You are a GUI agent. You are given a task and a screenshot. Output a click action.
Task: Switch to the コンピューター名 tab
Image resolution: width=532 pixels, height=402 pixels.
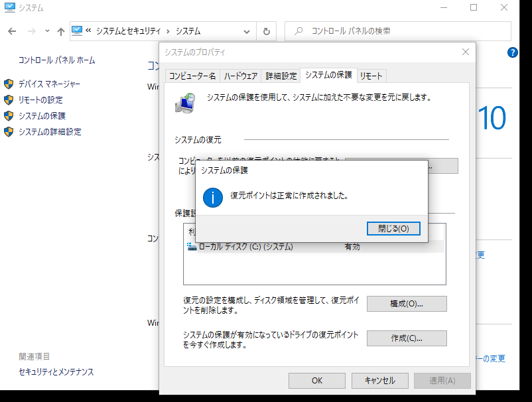(x=192, y=76)
